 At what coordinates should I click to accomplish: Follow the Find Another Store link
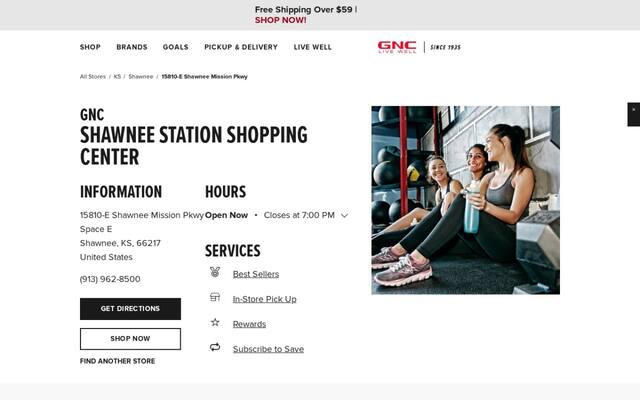[x=118, y=361]
